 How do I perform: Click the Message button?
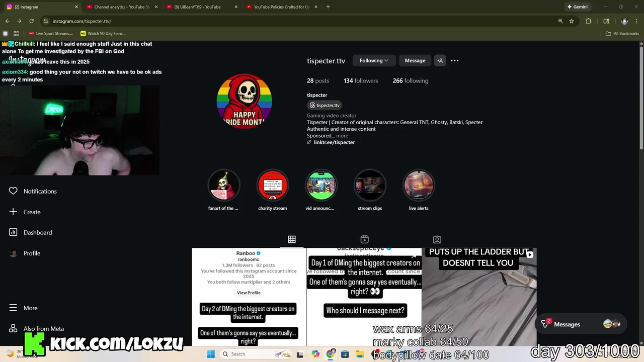click(415, 60)
